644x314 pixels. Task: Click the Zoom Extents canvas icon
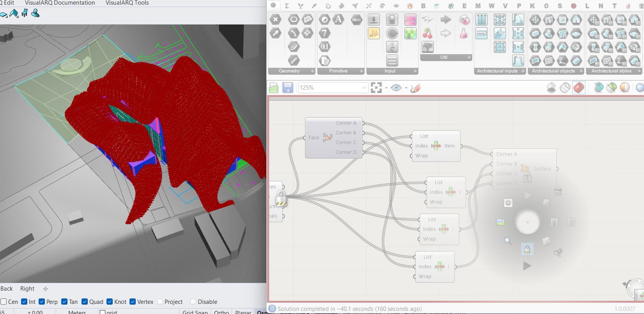pos(376,88)
